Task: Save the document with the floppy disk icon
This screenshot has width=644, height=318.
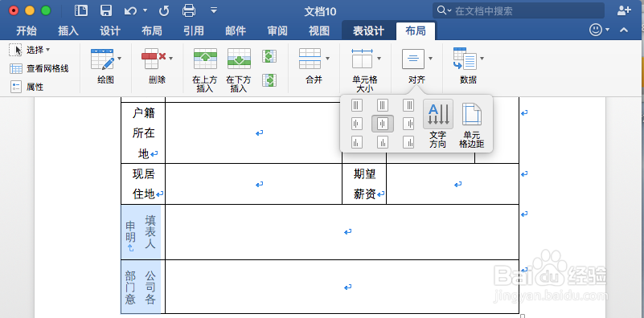Action: tap(106, 10)
